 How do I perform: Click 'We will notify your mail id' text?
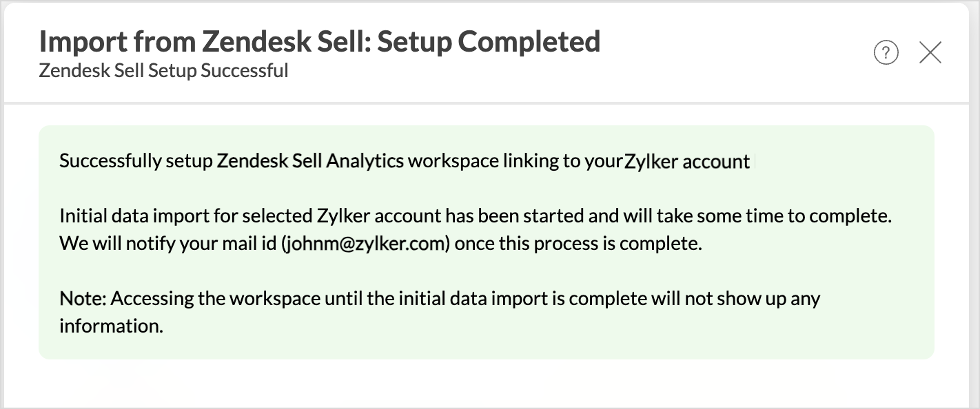(168, 243)
